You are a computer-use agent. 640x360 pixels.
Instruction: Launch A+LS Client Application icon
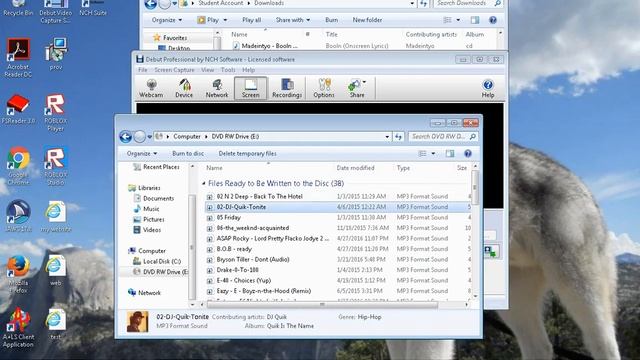pyautogui.click(x=18, y=328)
